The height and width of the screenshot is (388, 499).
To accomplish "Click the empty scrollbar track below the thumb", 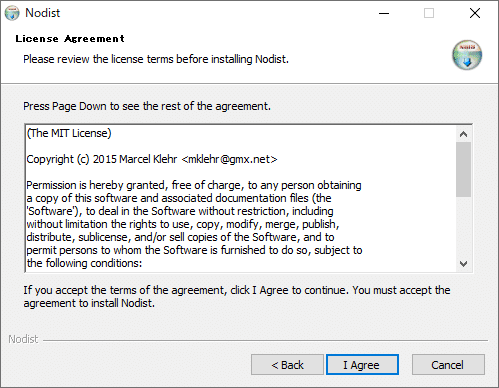I will [x=463, y=227].
